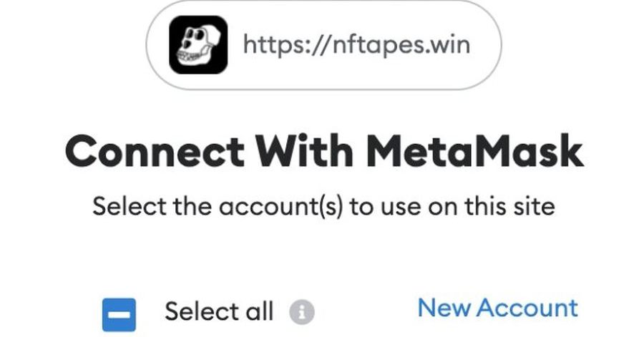
Task: Click the account selection subtitle text
Action: click(x=323, y=207)
